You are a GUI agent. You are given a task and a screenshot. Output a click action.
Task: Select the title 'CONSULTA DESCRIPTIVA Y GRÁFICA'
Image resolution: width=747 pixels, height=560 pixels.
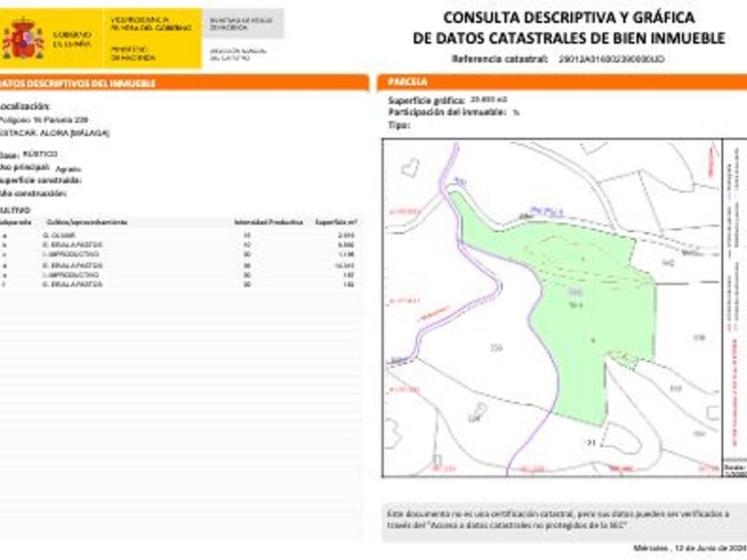pos(569,18)
